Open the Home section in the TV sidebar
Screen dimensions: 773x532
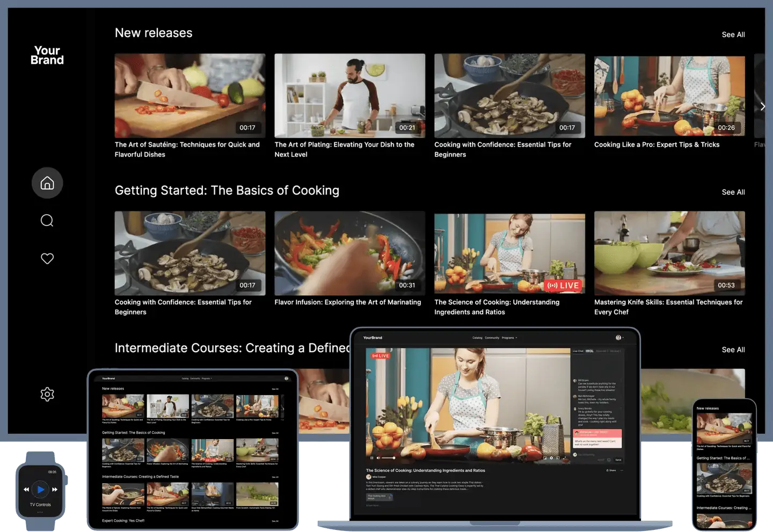coord(47,183)
